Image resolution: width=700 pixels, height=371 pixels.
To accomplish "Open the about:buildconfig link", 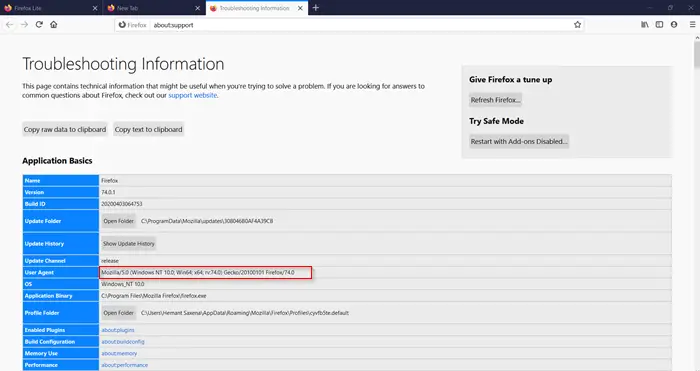I will click(123, 342).
